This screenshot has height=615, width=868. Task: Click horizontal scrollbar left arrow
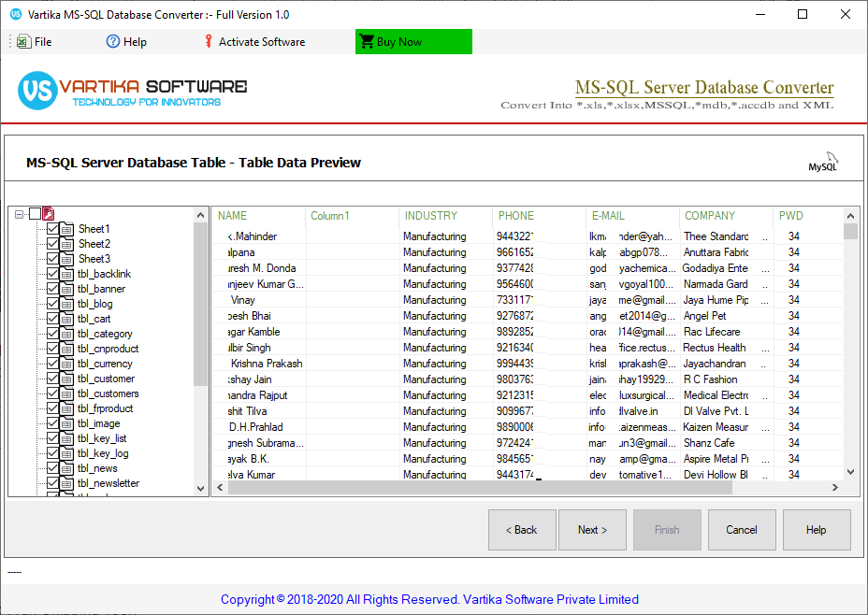(220, 487)
